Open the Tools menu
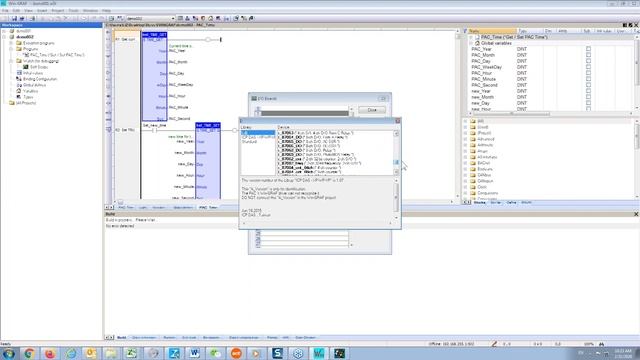 pyautogui.click(x=73, y=10)
